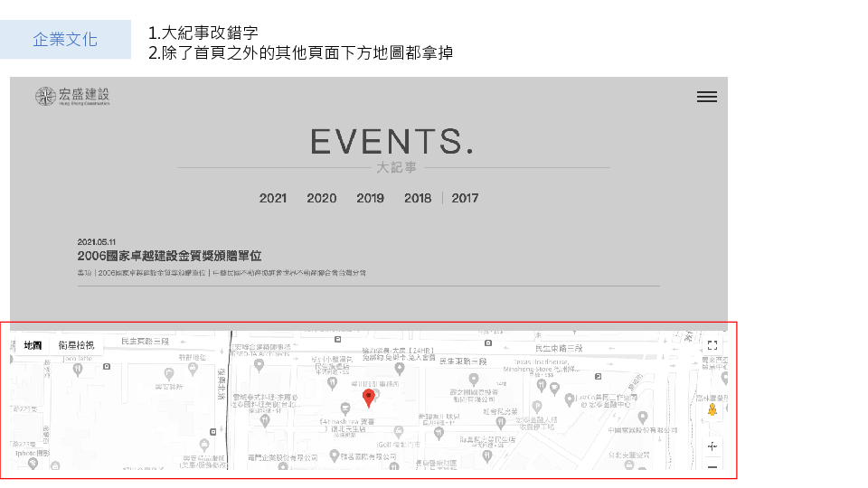Select the 2018 year tab
Image resolution: width=868 pixels, height=488 pixels.
click(x=418, y=198)
